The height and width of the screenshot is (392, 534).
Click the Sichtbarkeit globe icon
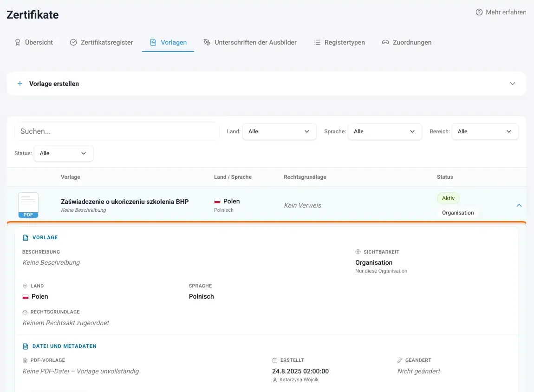point(358,252)
